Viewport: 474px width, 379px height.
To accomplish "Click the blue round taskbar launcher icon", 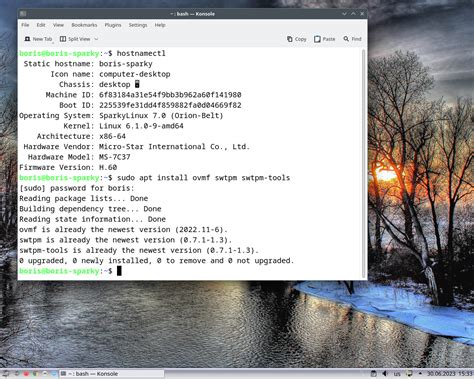I will pyautogui.click(x=53, y=374).
